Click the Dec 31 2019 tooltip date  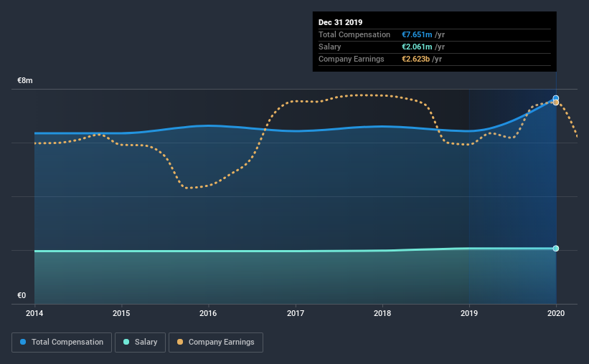pyautogui.click(x=340, y=22)
